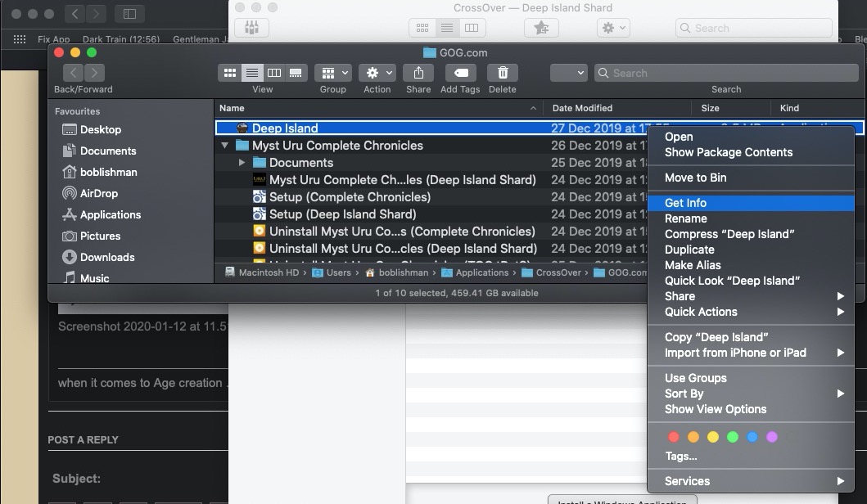Select Uninstall Myst Uru (Deep Island Shard) item
The width and height of the screenshot is (867, 504).
(x=403, y=248)
